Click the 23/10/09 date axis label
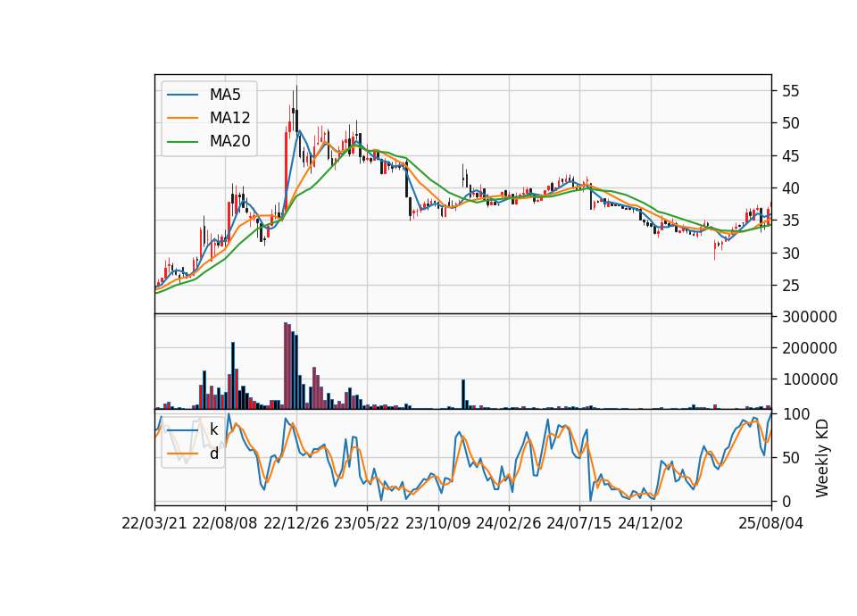Viewport: 857px width, 616px height. click(437, 523)
